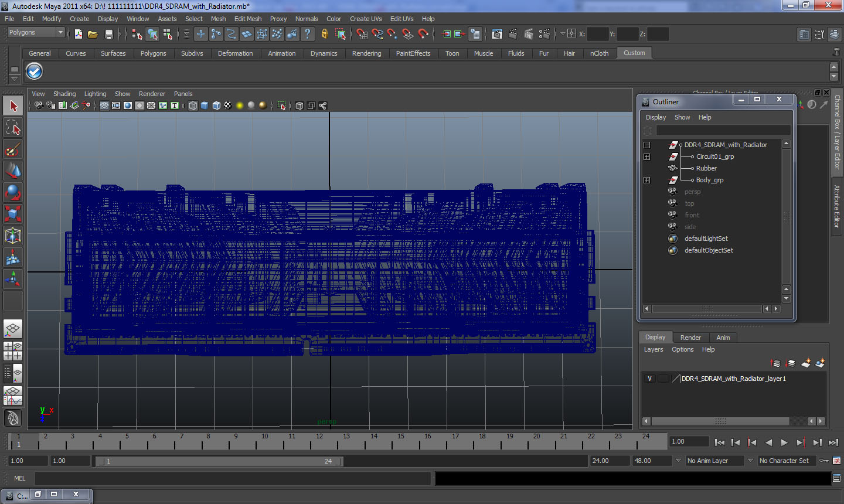Select the arrow Select Tool in toolbox

click(13, 106)
